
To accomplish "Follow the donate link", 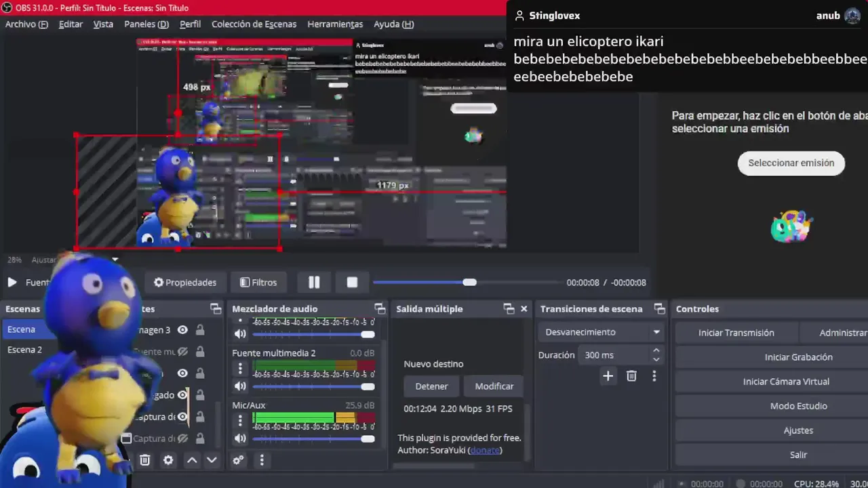I will tap(484, 450).
